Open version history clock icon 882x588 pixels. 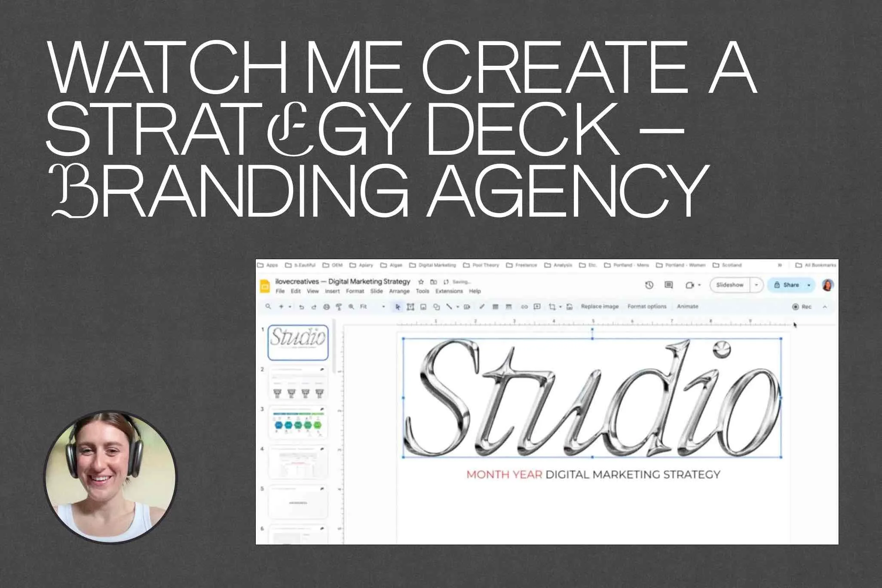tap(649, 285)
